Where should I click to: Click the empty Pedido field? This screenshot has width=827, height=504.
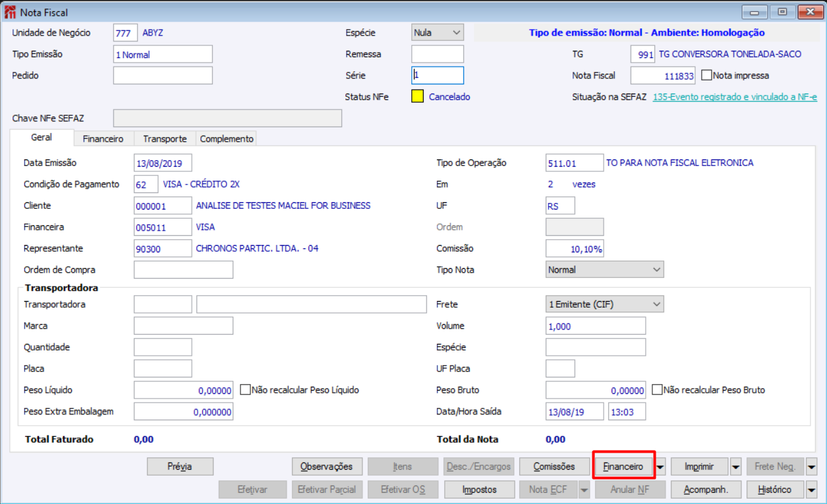coord(163,75)
